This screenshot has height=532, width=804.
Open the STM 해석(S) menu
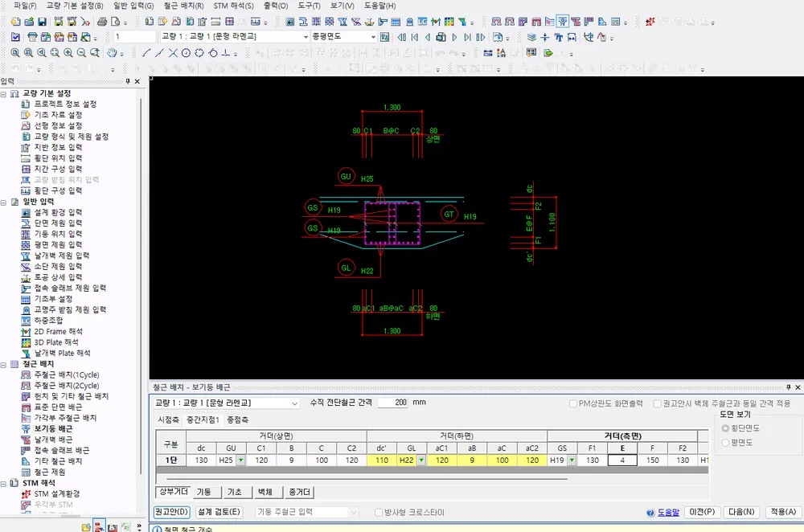point(233,6)
